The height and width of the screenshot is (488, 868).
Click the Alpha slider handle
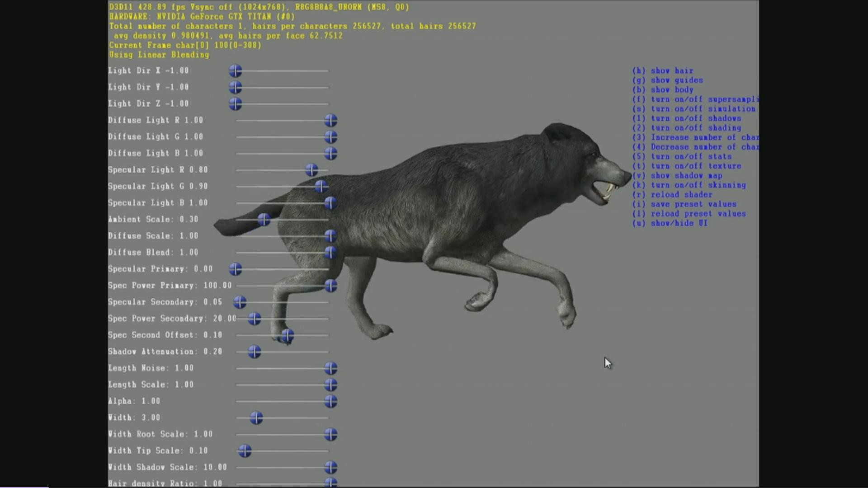330,402
